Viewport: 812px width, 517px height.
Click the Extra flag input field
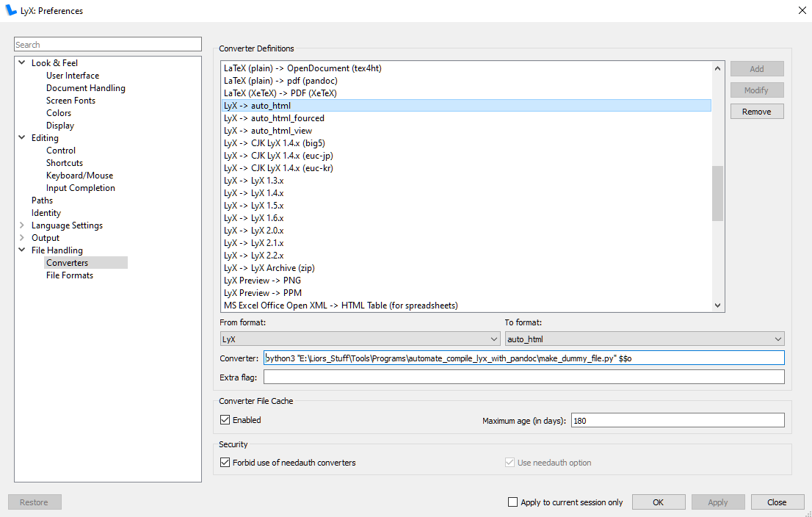pyautogui.click(x=524, y=377)
